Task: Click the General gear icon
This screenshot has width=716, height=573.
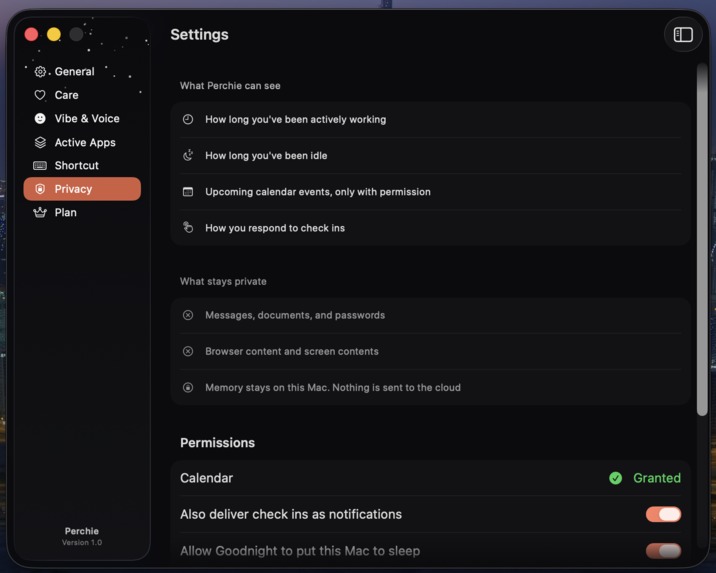Action: pos(40,72)
